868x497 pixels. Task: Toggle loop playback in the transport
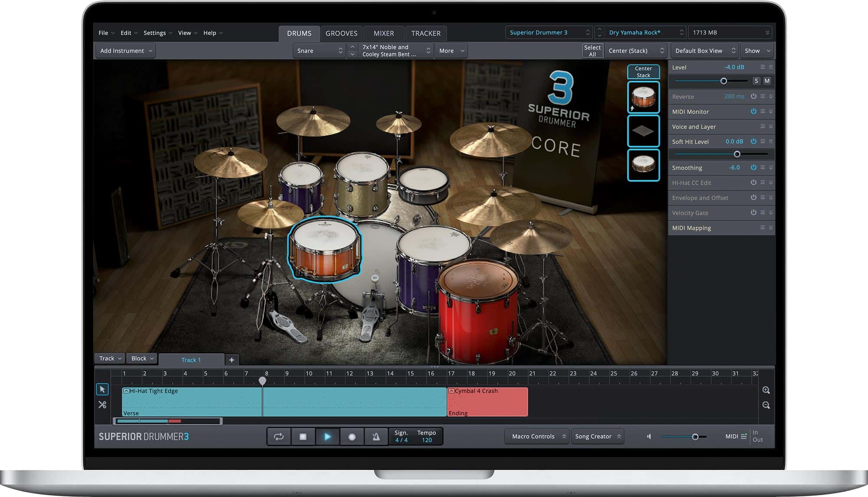coord(279,436)
